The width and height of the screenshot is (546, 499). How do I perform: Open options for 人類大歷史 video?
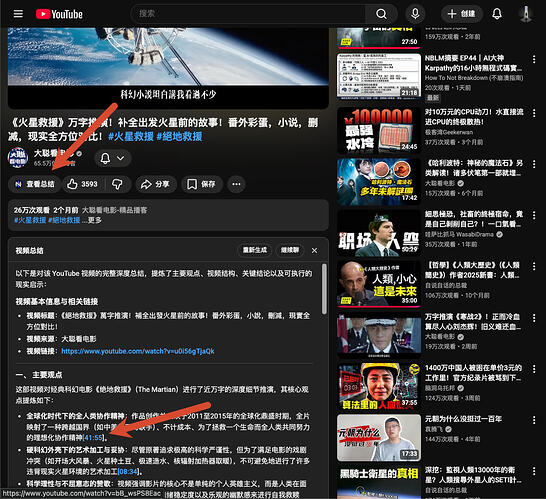pyautogui.click(x=534, y=266)
